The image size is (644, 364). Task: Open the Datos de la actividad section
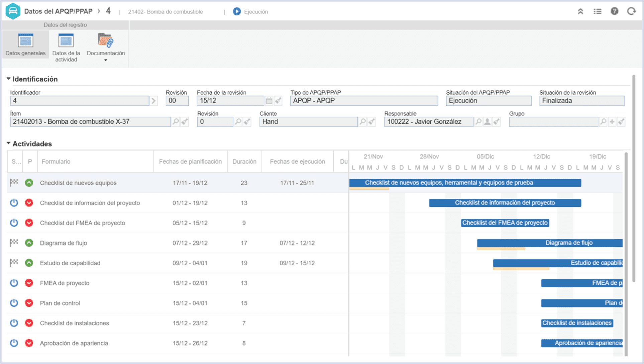(66, 48)
